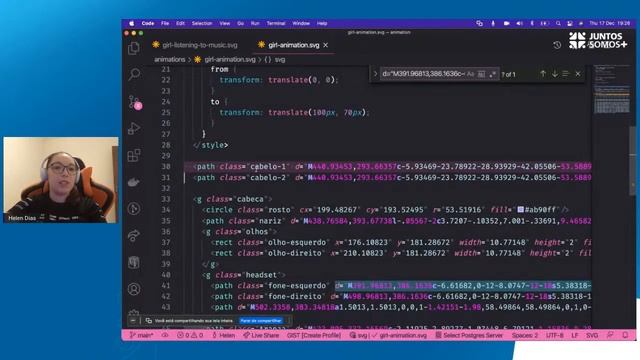Open the Code menu
This screenshot has height=360, width=640.
coord(148,24)
